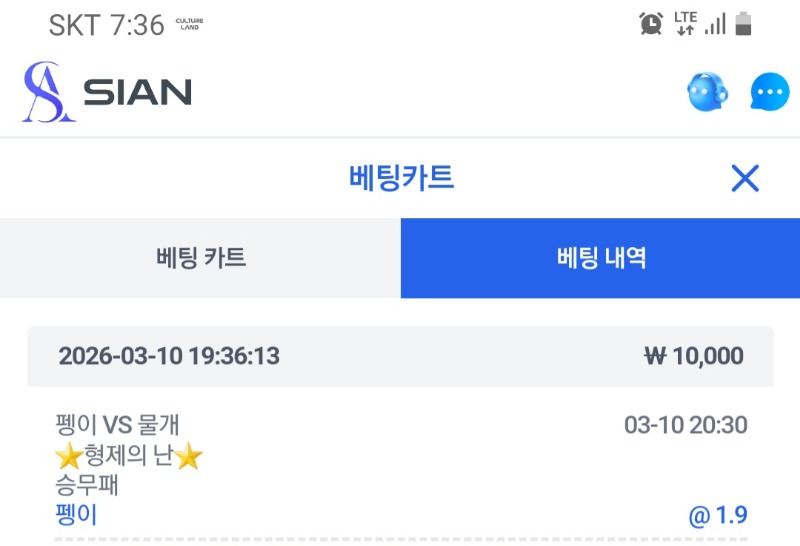Open the customer support headset icon

point(707,93)
